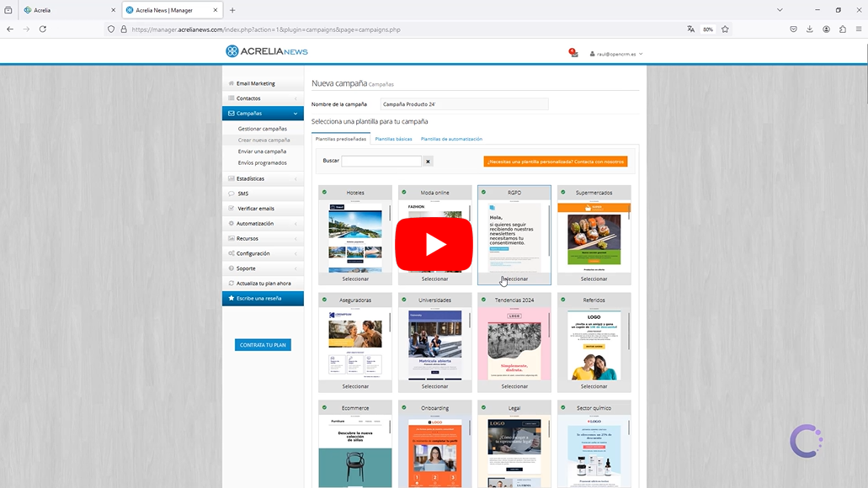
Task: Switch to the Plantillas básicas tab
Action: click(394, 139)
